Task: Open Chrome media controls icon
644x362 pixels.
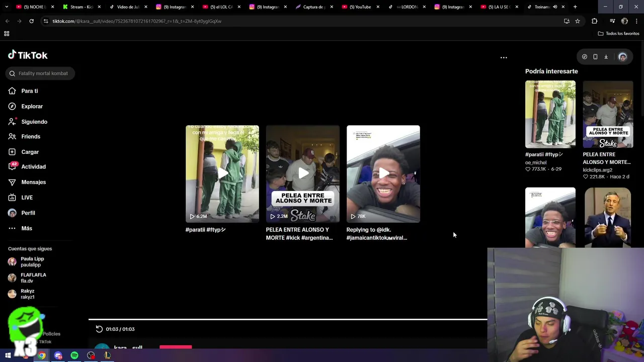Action: pyautogui.click(x=612, y=21)
